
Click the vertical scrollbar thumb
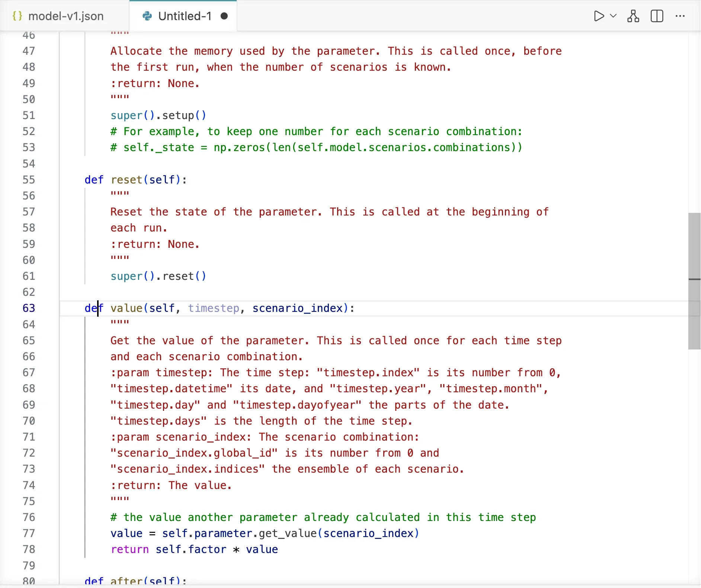[x=694, y=281]
